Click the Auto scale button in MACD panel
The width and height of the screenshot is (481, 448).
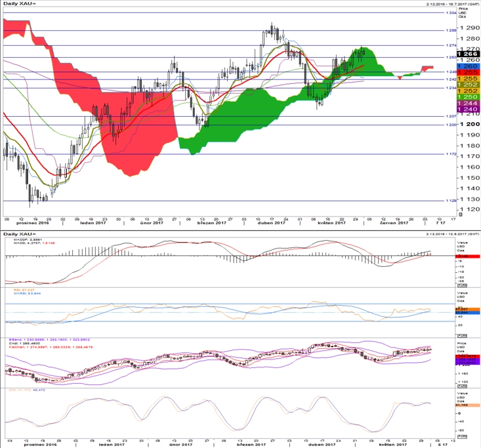pyautogui.click(x=462, y=285)
